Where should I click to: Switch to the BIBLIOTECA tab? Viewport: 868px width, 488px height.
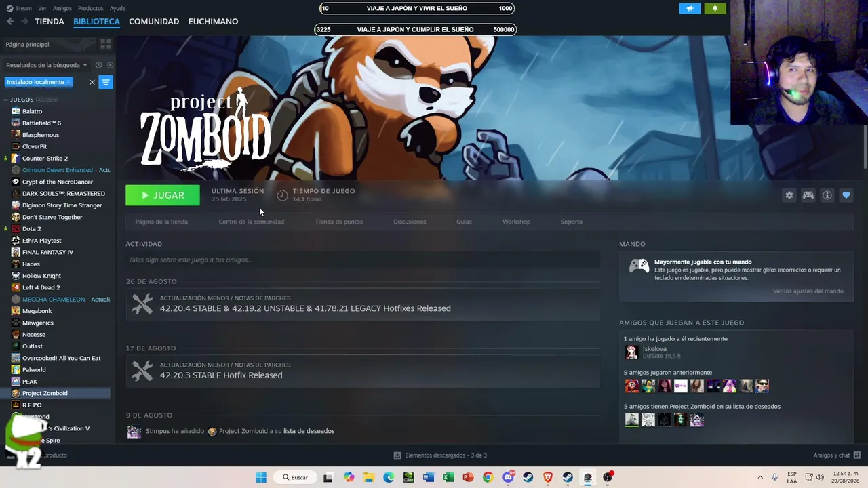click(x=96, y=22)
